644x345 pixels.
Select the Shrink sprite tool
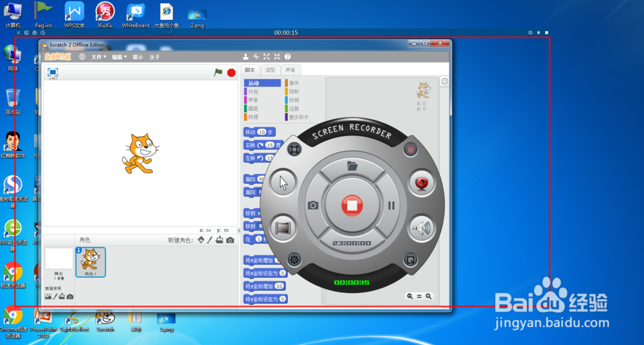coord(277,57)
